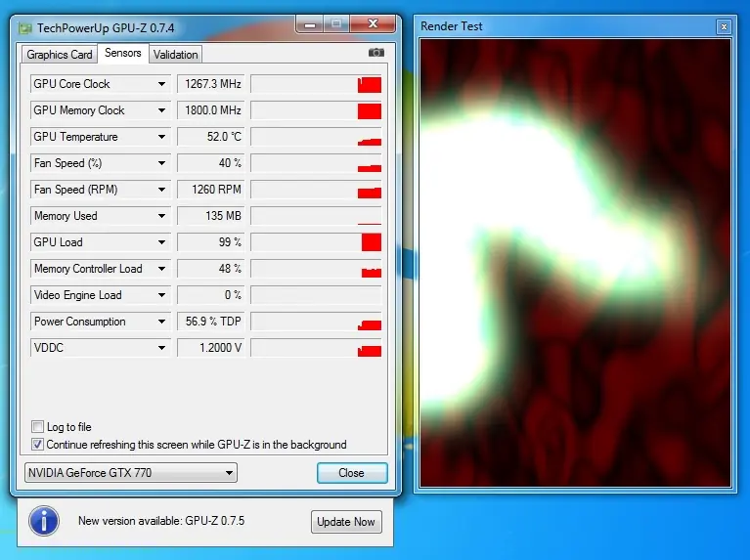Click the Close button in GPU-Z
This screenshot has height=560, width=750.
(352, 473)
